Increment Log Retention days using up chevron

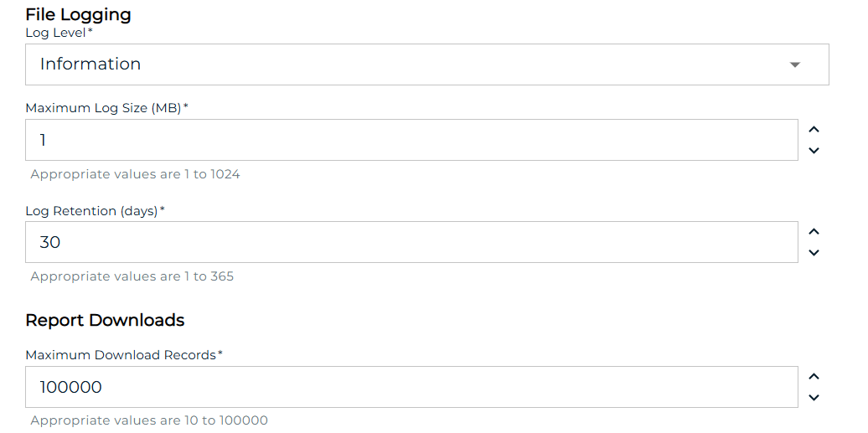[x=814, y=232]
